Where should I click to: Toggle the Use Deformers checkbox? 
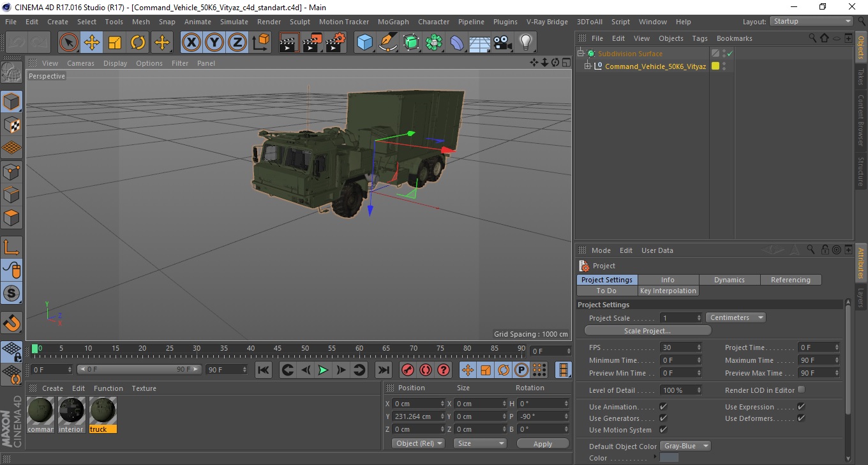click(x=801, y=418)
